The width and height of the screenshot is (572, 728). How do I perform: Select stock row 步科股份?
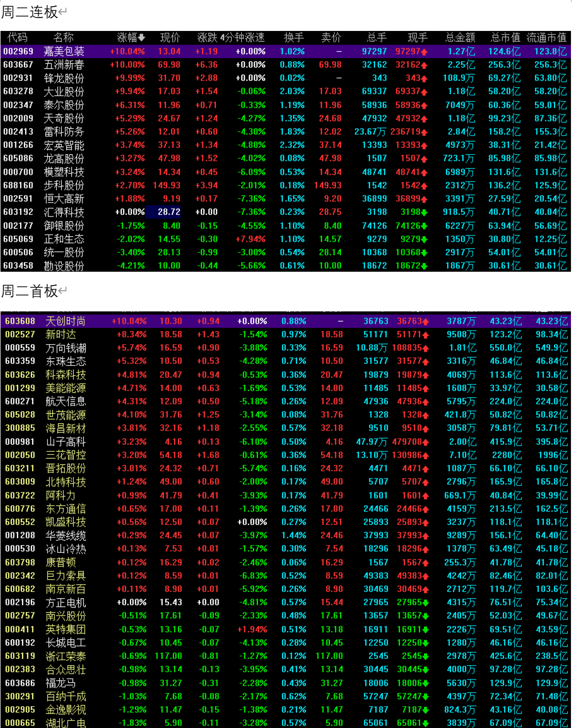pyautogui.click(x=285, y=186)
